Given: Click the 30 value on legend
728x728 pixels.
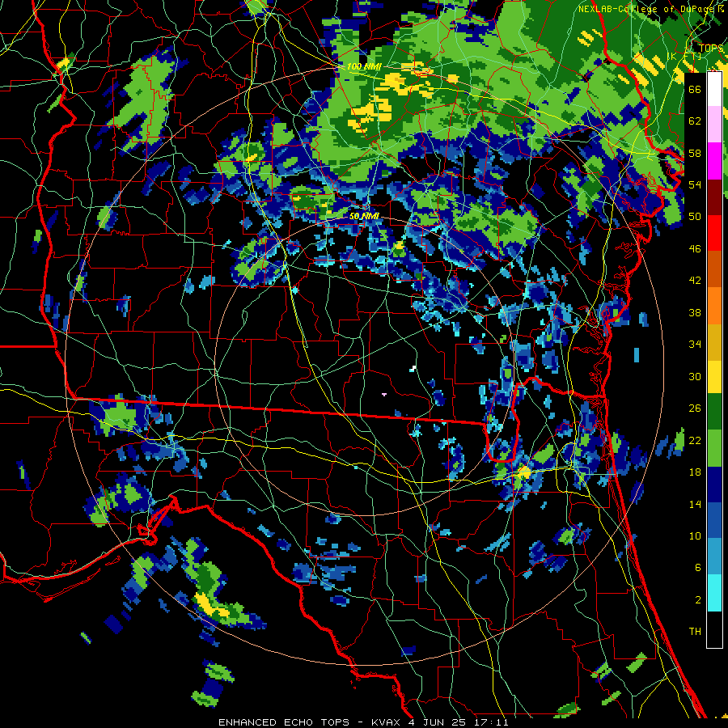Looking at the screenshot, I should 695,376.
